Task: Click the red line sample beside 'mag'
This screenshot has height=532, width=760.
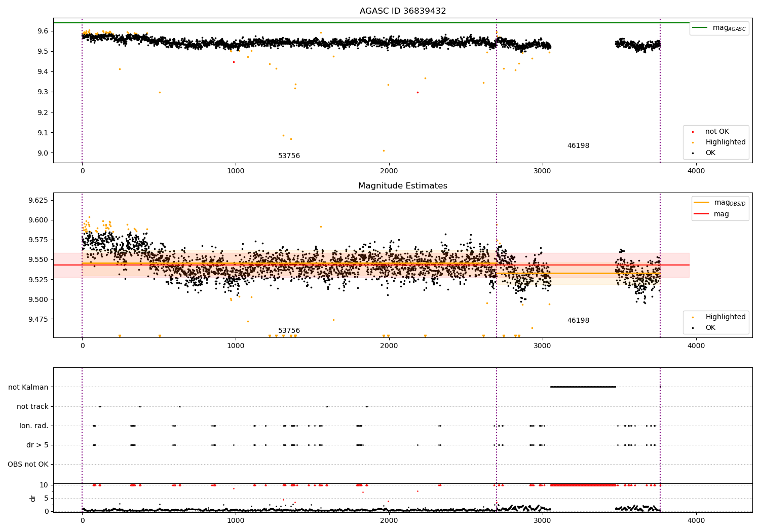Action: point(702,214)
